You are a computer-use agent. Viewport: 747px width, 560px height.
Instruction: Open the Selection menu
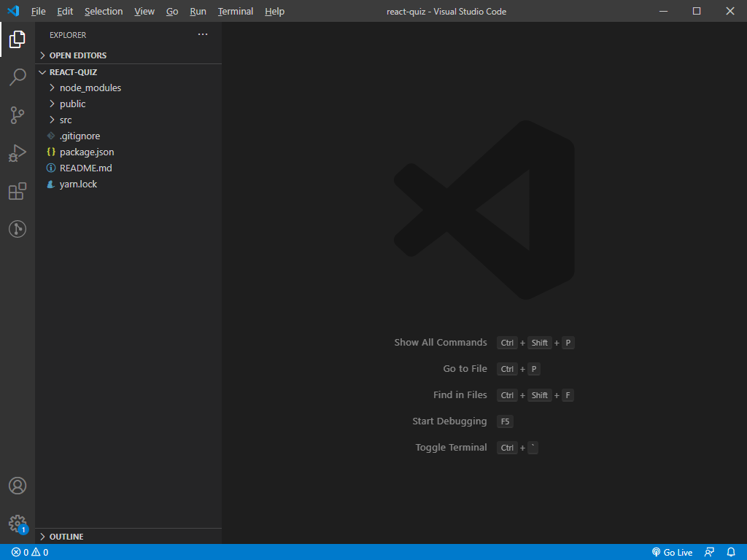104,12
